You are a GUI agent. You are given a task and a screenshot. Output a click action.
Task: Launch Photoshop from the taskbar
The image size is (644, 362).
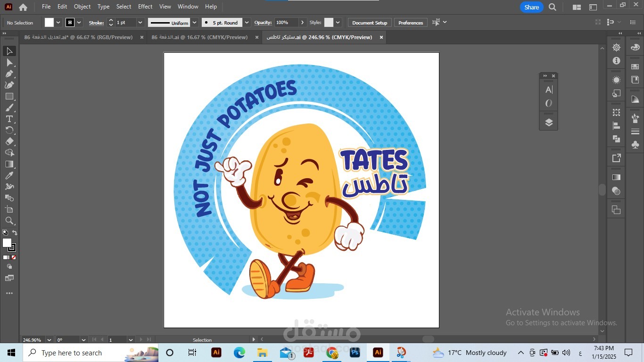[x=355, y=353]
